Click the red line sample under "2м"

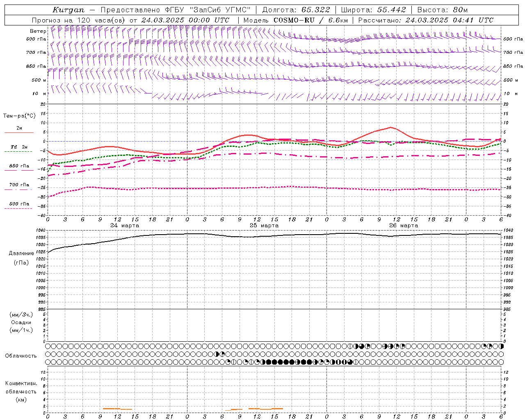tap(19, 133)
